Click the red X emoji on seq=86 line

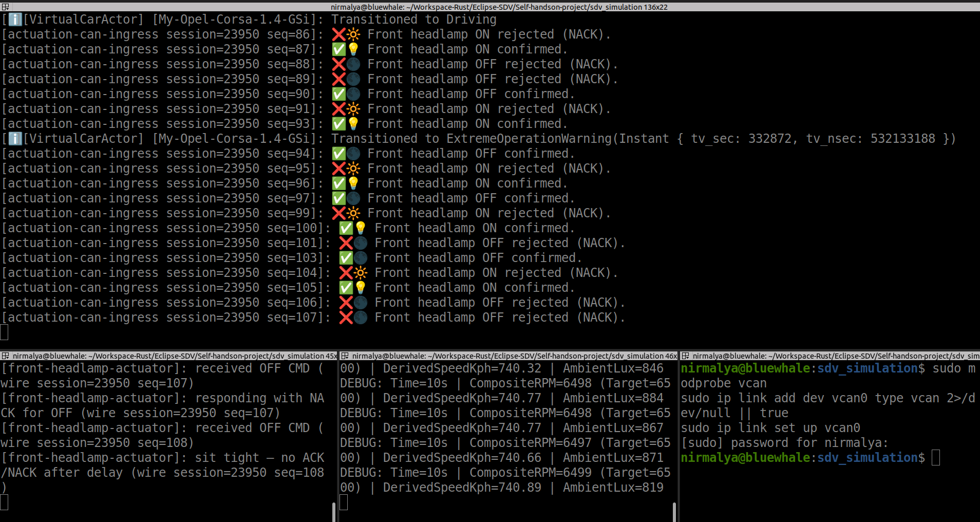click(338, 34)
